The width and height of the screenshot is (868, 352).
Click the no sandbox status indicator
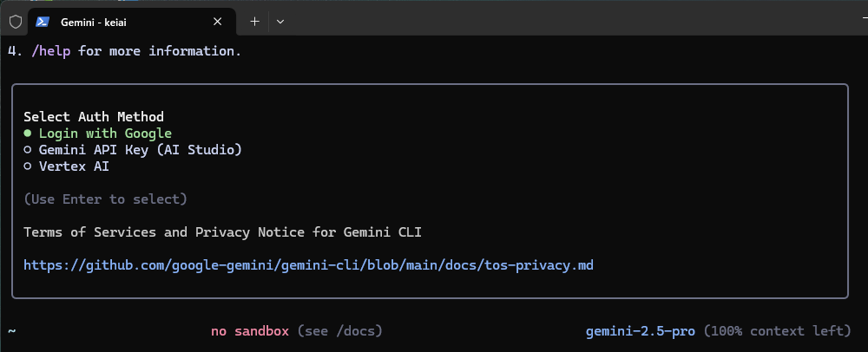(x=250, y=331)
